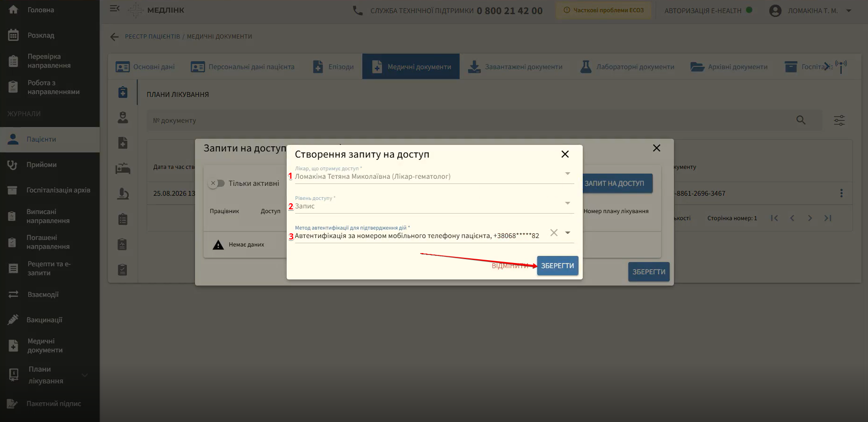868x422 pixels.
Task: Open the filter settings sliders icon
Action: (x=839, y=120)
